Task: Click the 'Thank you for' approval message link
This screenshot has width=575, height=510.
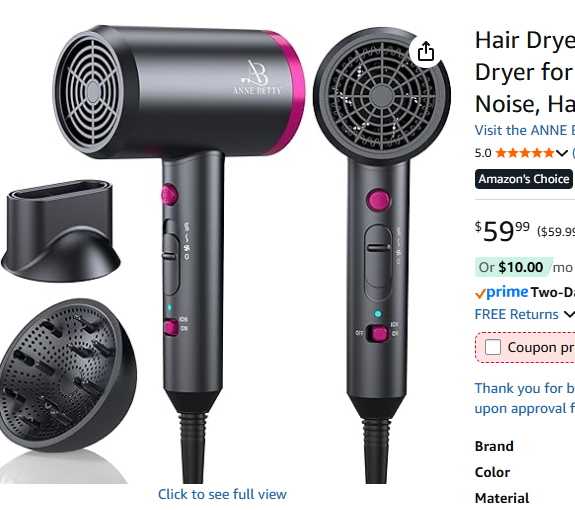Action: pyautogui.click(x=525, y=398)
